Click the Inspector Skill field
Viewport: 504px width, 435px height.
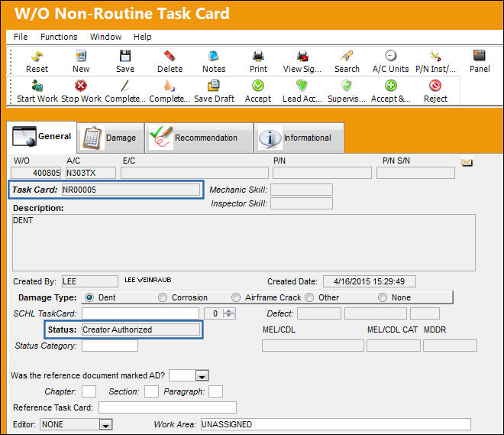click(x=302, y=203)
